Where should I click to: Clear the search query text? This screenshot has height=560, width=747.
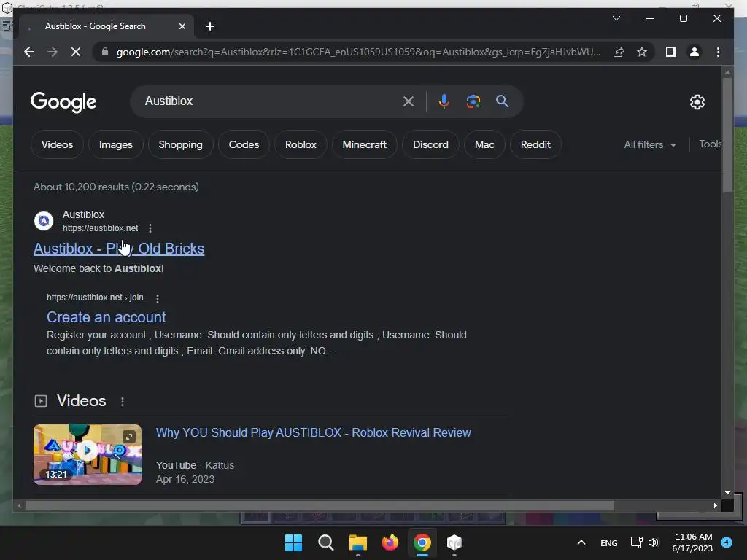pos(409,101)
